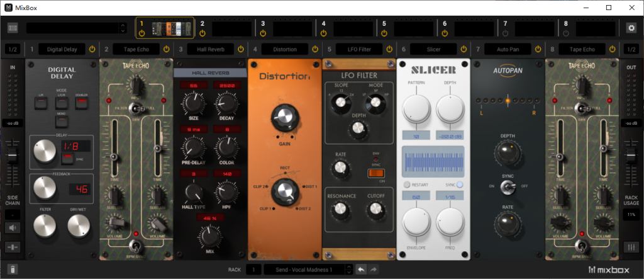This screenshot has height=279, width=644.
Task: Click the Distortion type selector knob
Action: pyautogui.click(x=285, y=191)
